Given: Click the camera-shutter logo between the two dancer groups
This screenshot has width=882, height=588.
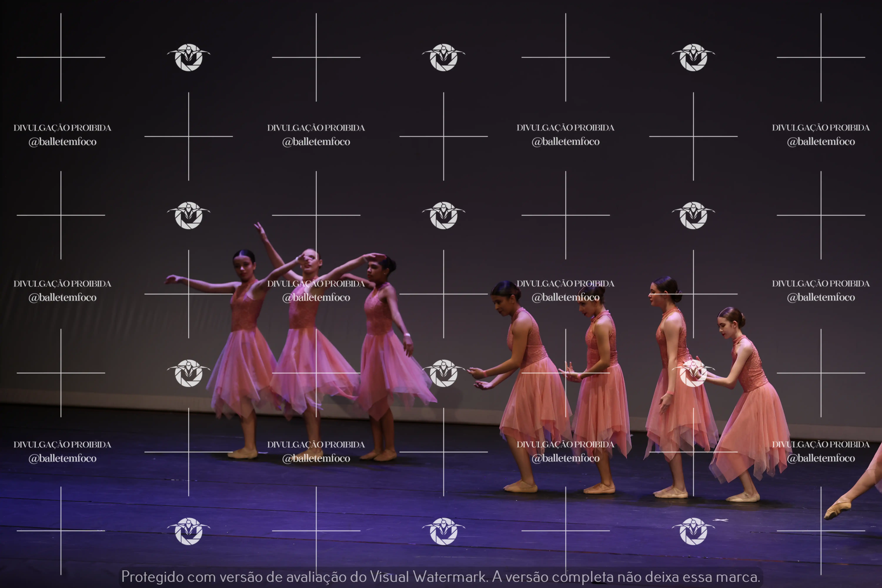Looking at the screenshot, I should tap(444, 373).
